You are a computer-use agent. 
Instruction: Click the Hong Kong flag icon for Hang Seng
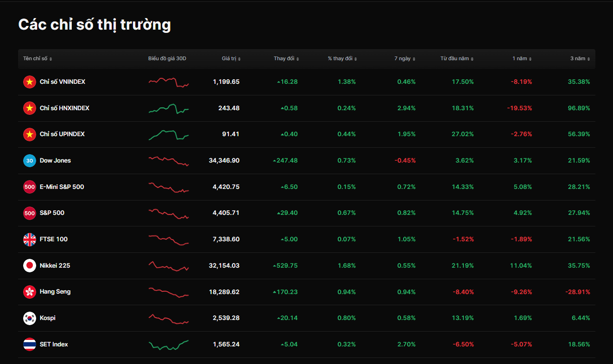click(x=30, y=292)
